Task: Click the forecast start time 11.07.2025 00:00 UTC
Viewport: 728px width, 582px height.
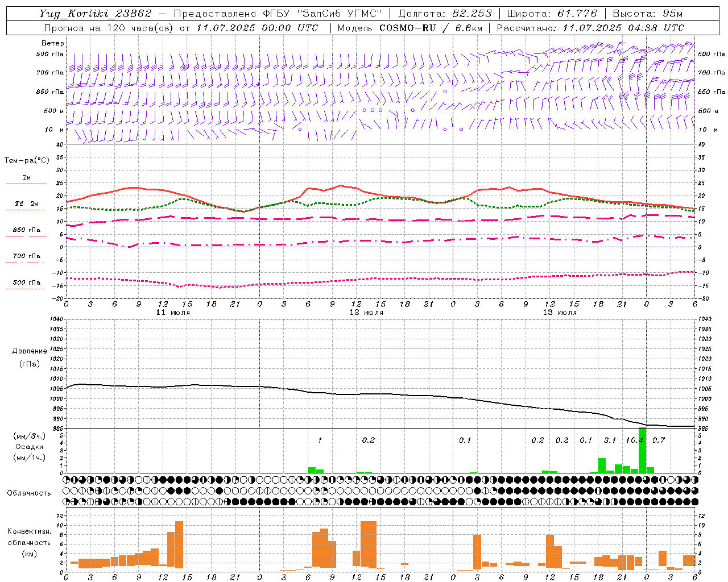Action: tap(258, 28)
